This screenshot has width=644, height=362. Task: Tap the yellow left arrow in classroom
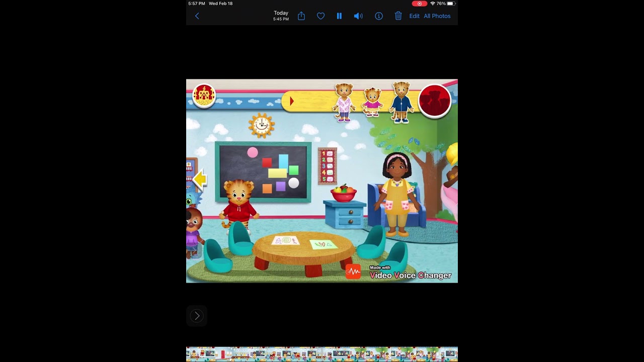pos(200,179)
